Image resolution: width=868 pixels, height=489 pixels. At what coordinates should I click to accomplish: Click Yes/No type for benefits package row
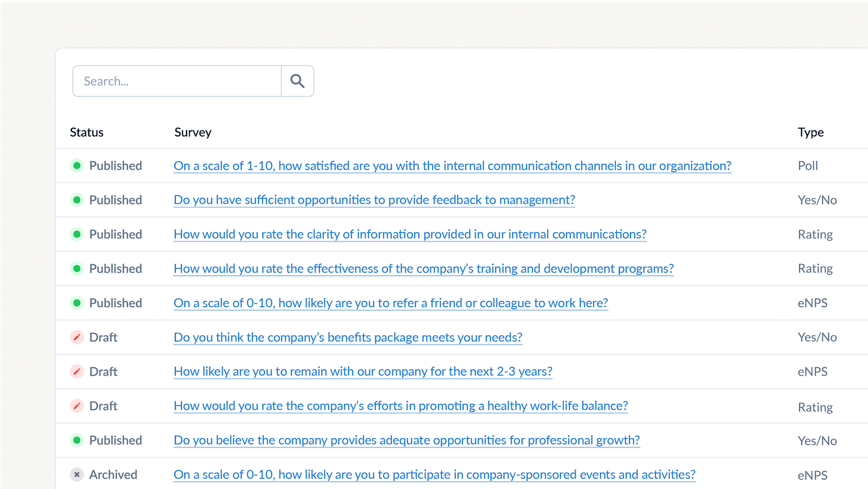(x=817, y=338)
